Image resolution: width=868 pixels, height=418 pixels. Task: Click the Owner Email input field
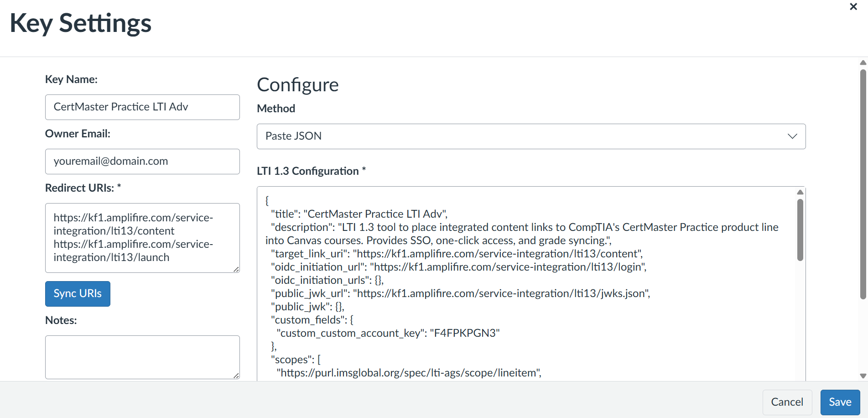[x=142, y=162]
